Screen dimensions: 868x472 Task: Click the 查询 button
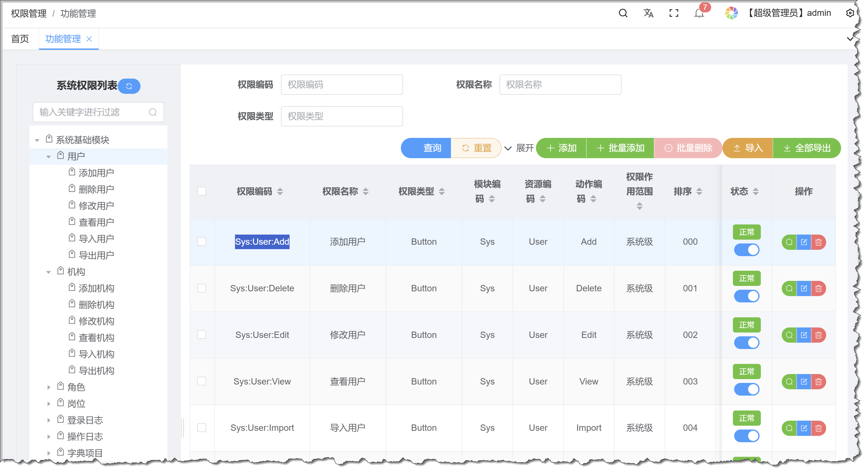[x=426, y=148]
